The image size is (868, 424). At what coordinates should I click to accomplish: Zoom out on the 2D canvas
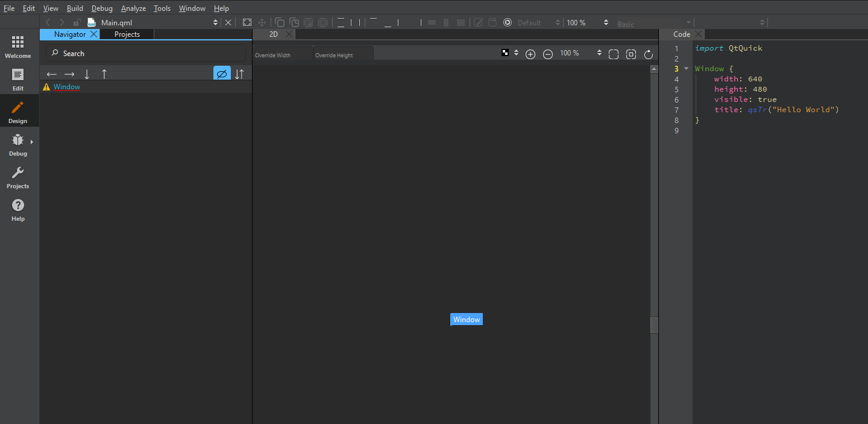click(548, 54)
